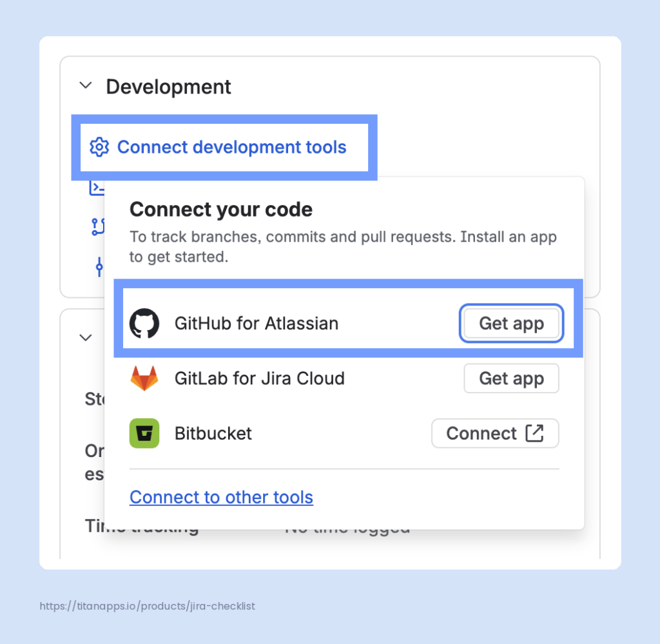This screenshot has width=660, height=644.
Task: Connect Bitbucket via Connect button
Action: tap(495, 434)
